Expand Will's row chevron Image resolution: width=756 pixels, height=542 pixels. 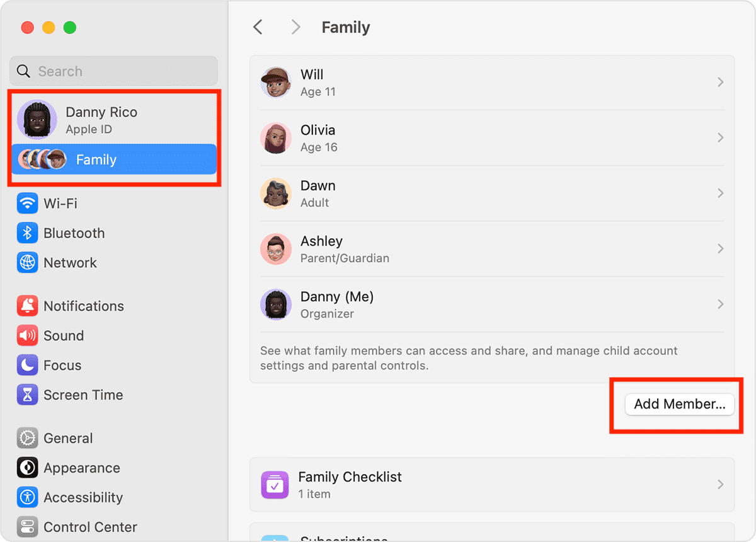(720, 83)
